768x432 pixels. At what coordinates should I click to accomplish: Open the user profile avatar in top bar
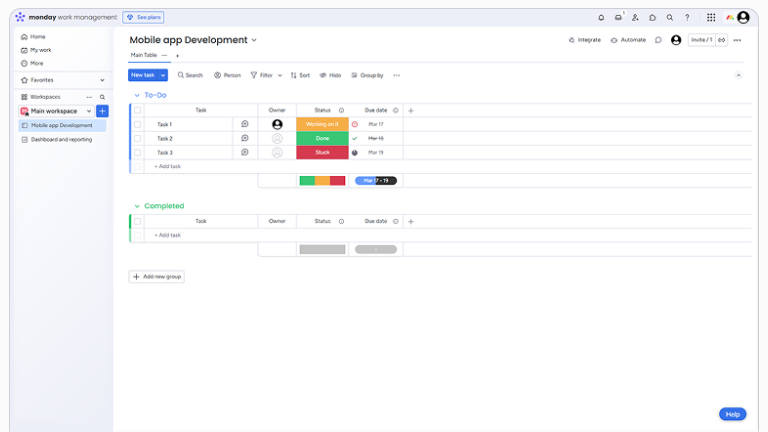point(743,18)
